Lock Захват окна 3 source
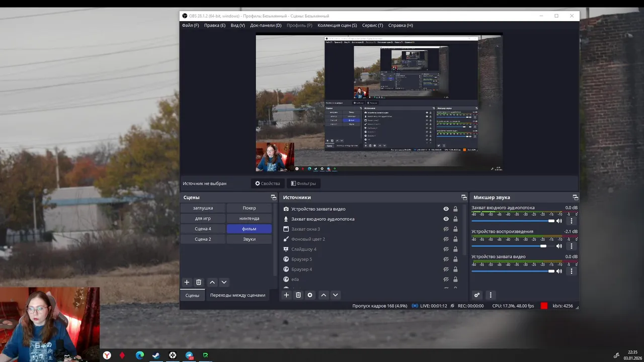The height and width of the screenshot is (362, 644). coord(455,229)
